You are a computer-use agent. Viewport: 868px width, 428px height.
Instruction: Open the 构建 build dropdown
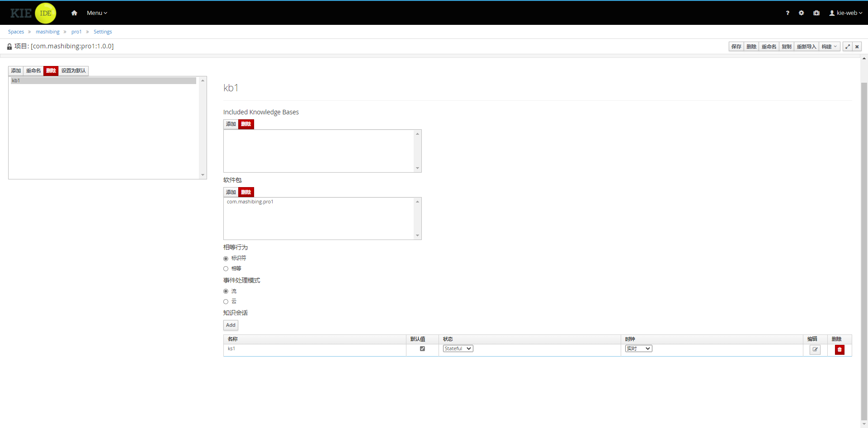pos(830,47)
